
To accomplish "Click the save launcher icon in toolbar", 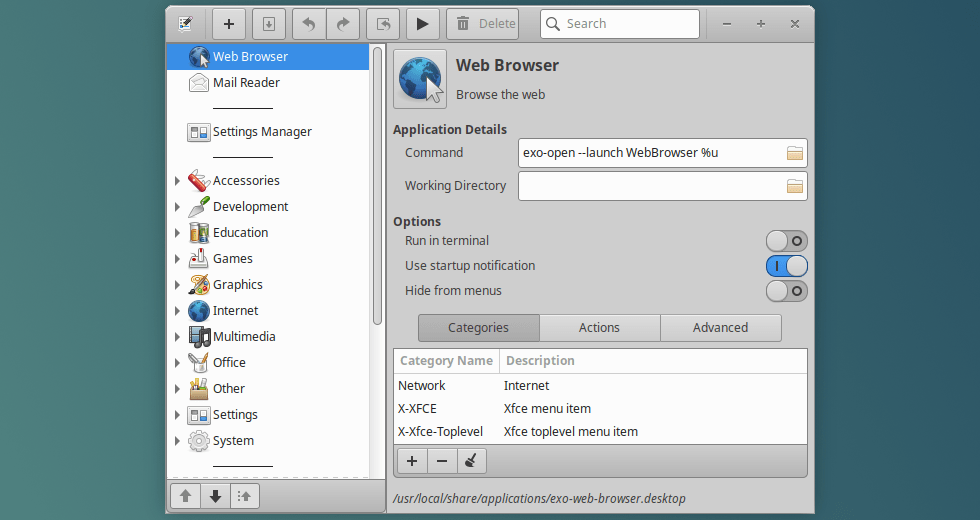I will (x=269, y=24).
